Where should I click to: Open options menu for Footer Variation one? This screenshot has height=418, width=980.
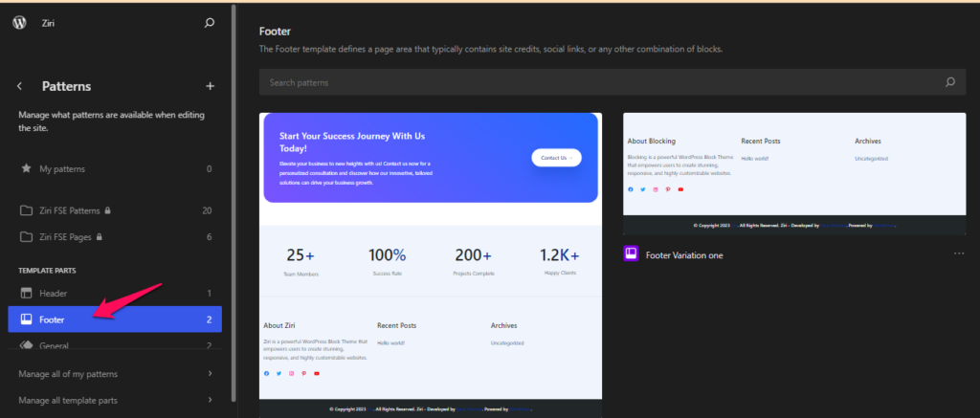coord(959,253)
